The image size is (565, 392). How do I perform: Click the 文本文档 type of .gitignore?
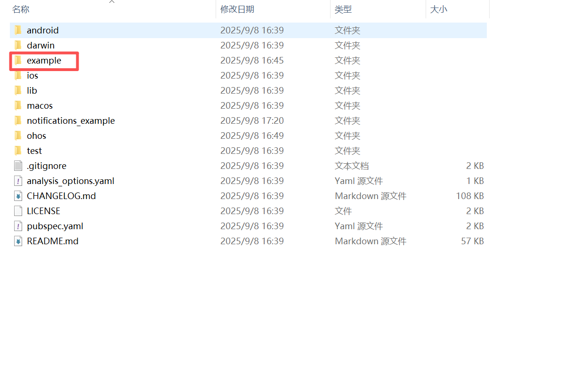352,166
